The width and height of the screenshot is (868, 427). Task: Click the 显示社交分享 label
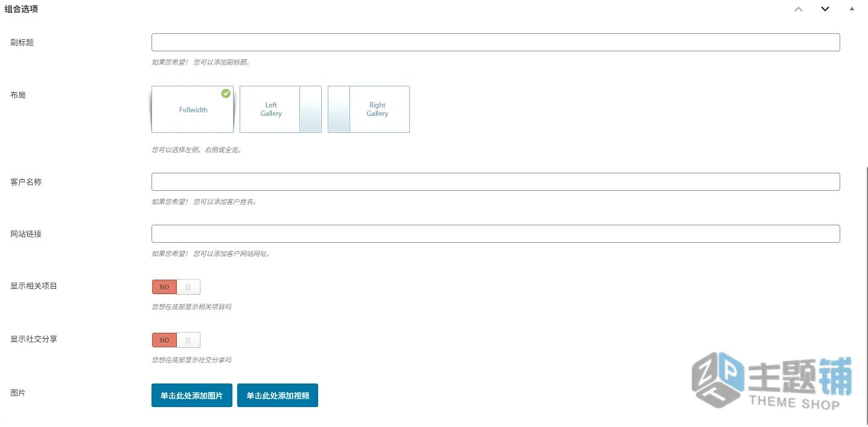[34, 339]
